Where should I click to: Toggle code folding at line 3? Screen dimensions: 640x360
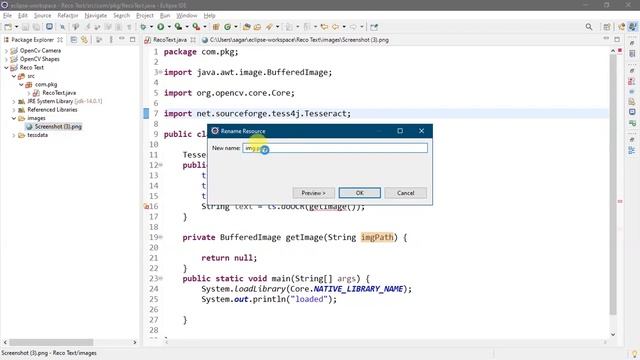[161, 72]
